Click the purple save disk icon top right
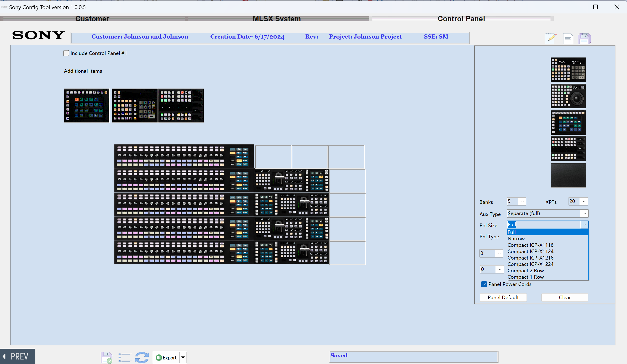The height and width of the screenshot is (364, 627). (x=584, y=39)
